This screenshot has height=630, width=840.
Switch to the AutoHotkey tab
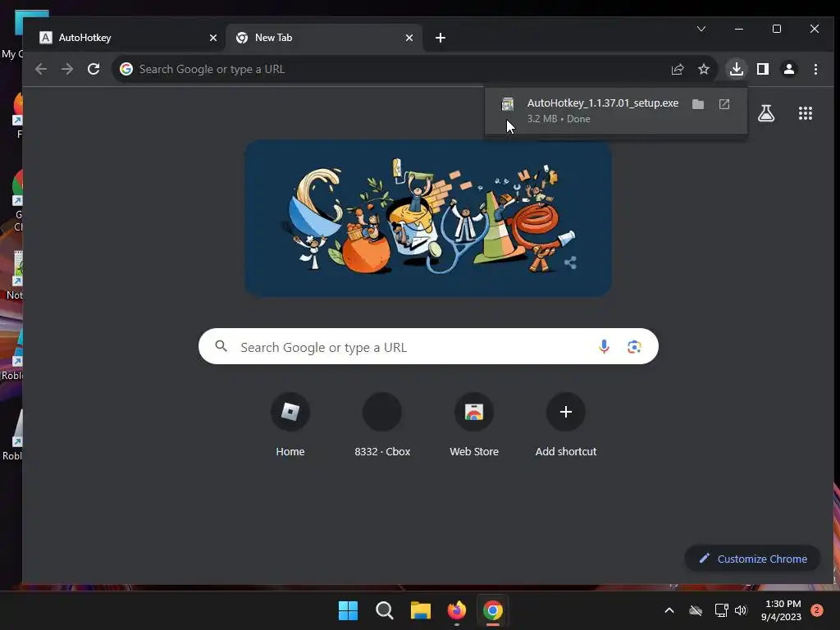pyautogui.click(x=127, y=38)
